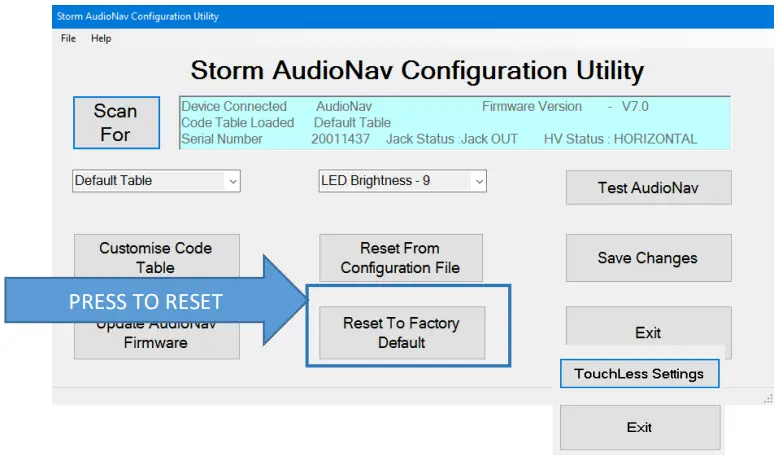Select the serial number 20011437 text
The image size is (782, 466).
341,139
